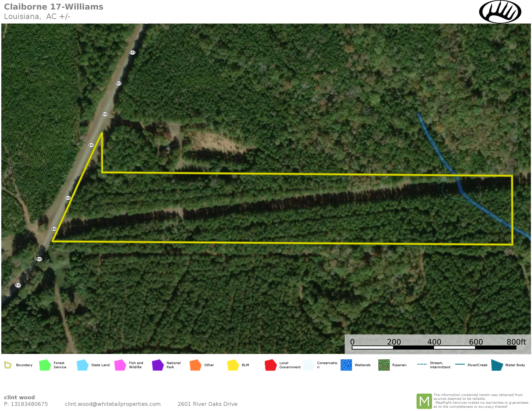
Task: Click the Boundary legend icon
Action: [x=8, y=365]
